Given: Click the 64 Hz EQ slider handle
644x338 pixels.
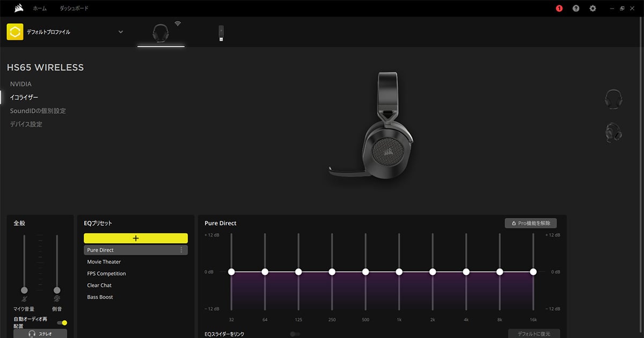Looking at the screenshot, I should 265,272.
